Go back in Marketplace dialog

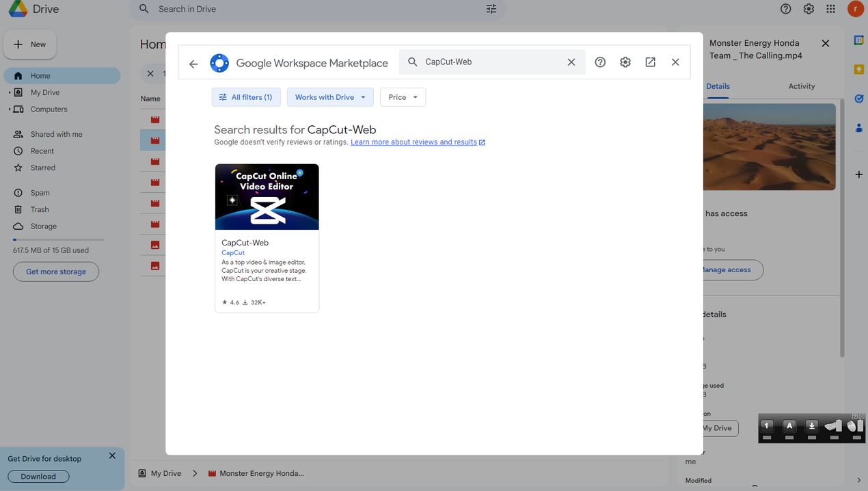[193, 63]
